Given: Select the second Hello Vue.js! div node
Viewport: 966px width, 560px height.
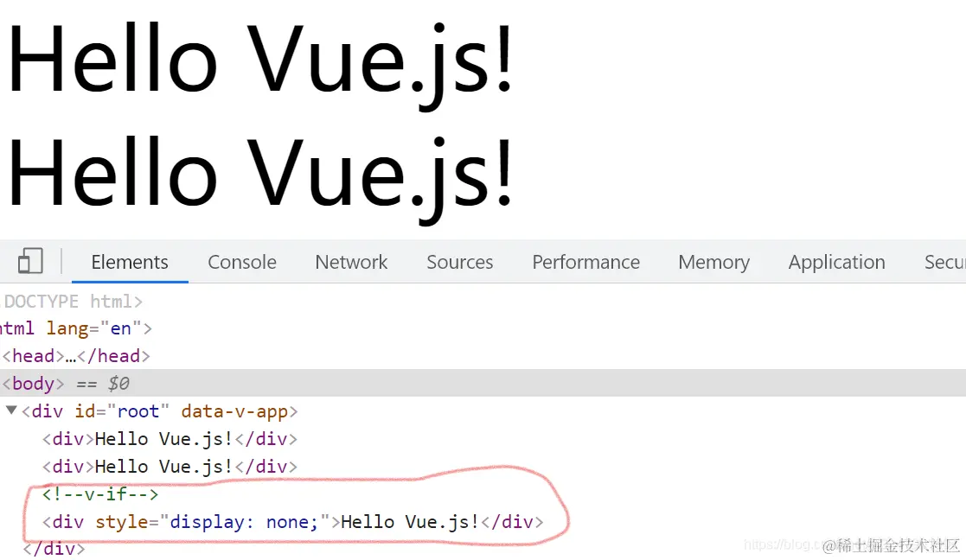Looking at the screenshot, I should tap(170, 467).
